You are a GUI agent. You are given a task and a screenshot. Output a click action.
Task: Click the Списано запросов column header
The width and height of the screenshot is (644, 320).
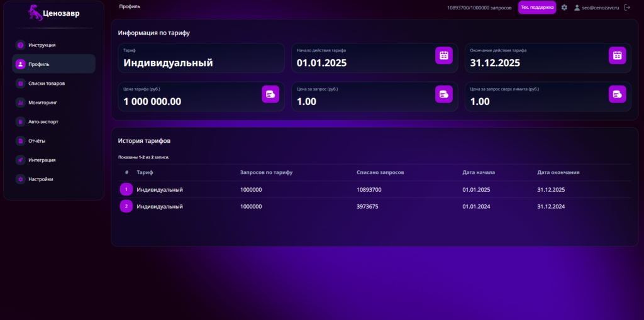(380, 172)
